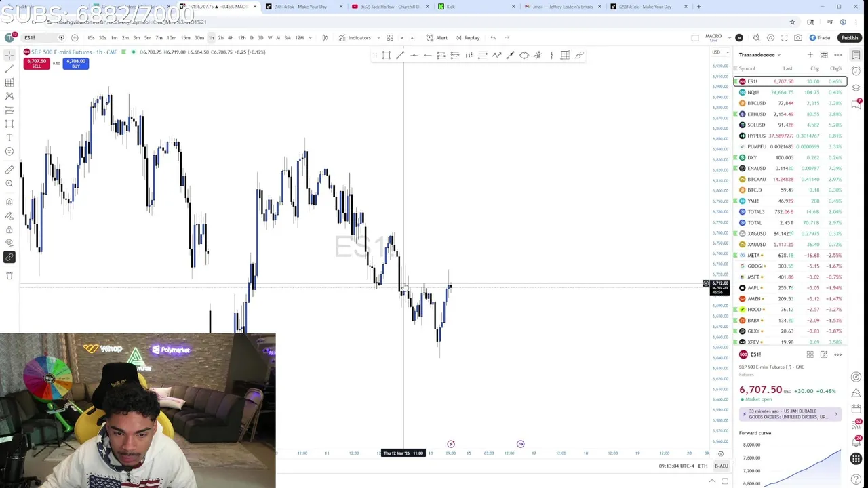Image resolution: width=868 pixels, height=488 pixels.
Task: Open the indicator templates grid icon
Action: point(390,38)
